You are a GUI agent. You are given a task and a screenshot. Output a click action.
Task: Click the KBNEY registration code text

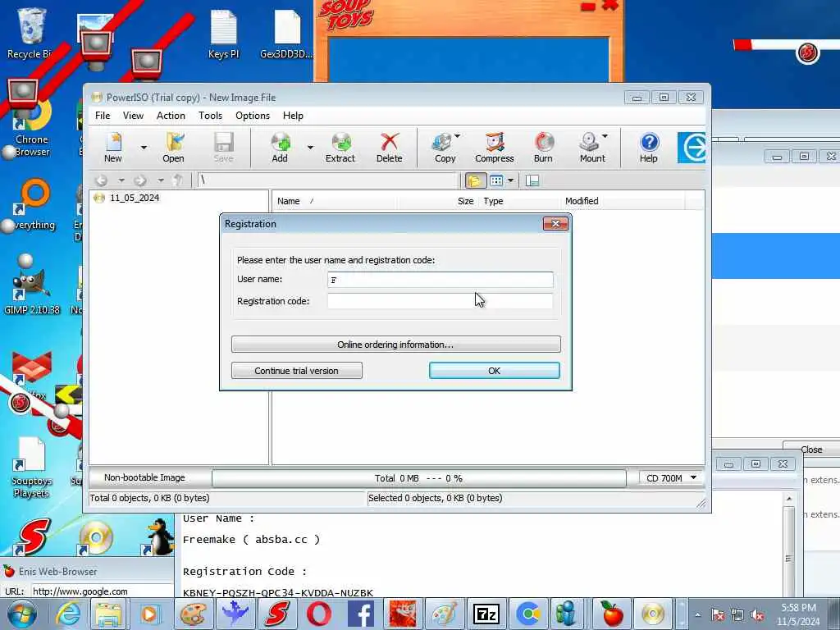click(x=278, y=593)
